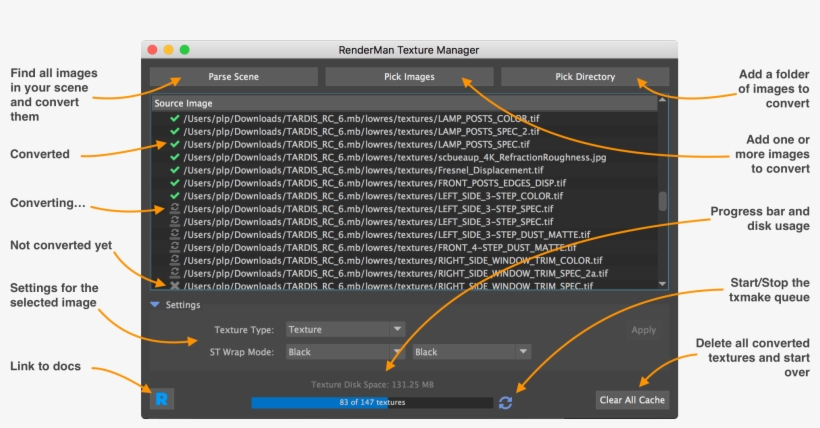
Task: Select the scbueaup_4K_RefractionRoughness.jpg row
Action: point(405,157)
